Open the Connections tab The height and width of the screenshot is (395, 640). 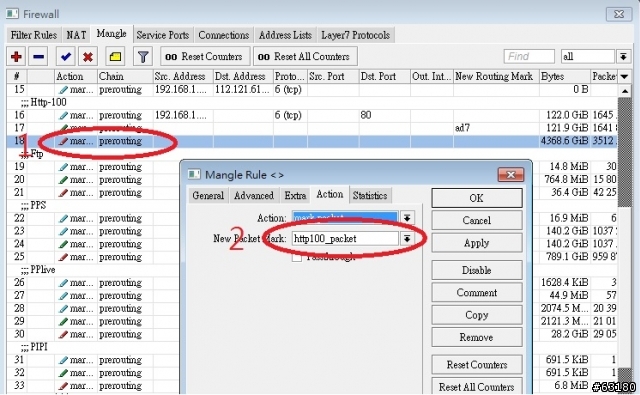point(224,35)
